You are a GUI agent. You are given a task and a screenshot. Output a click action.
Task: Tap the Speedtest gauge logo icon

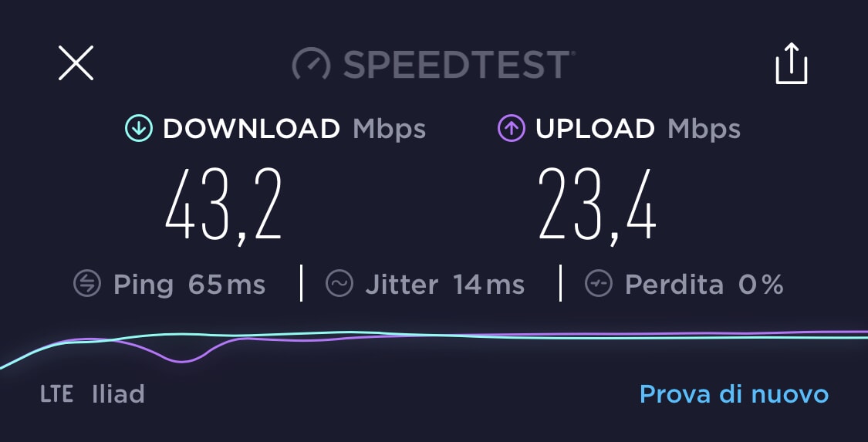pos(311,64)
